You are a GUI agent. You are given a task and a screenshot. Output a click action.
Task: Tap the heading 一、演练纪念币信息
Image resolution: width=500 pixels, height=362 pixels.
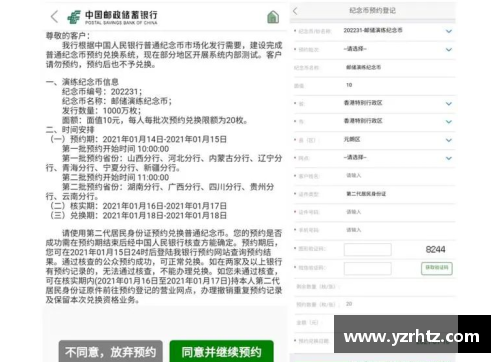pos(82,82)
